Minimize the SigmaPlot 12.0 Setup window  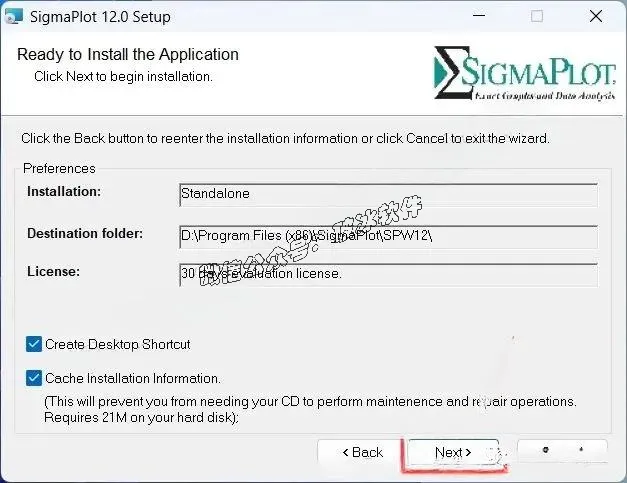(479, 16)
